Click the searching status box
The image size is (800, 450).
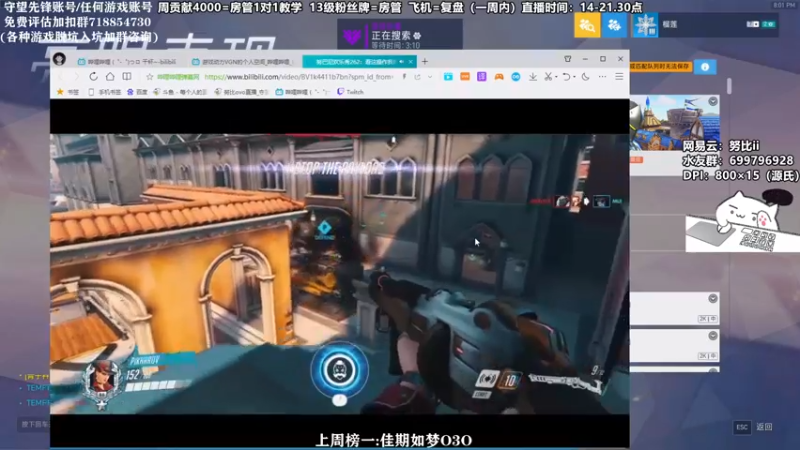pos(400,35)
